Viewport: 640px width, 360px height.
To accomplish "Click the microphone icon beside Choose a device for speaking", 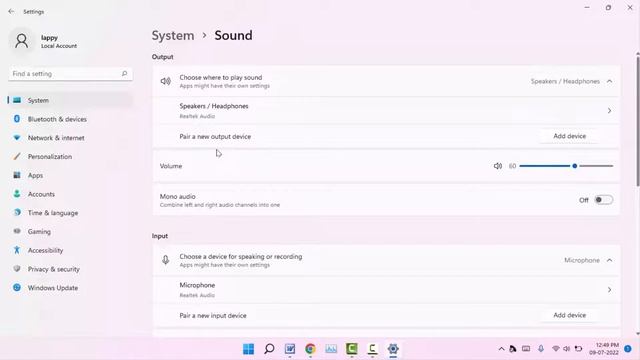I will (x=165, y=260).
